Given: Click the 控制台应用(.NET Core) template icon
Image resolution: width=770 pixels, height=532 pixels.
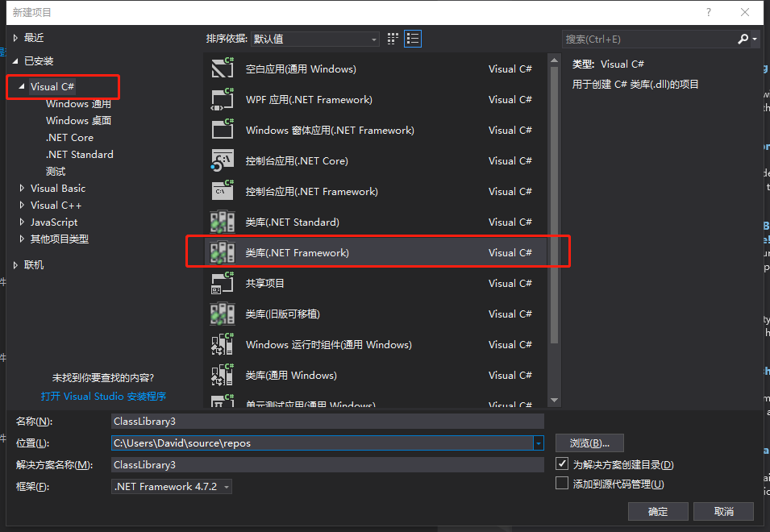Looking at the screenshot, I should pos(223,160).
